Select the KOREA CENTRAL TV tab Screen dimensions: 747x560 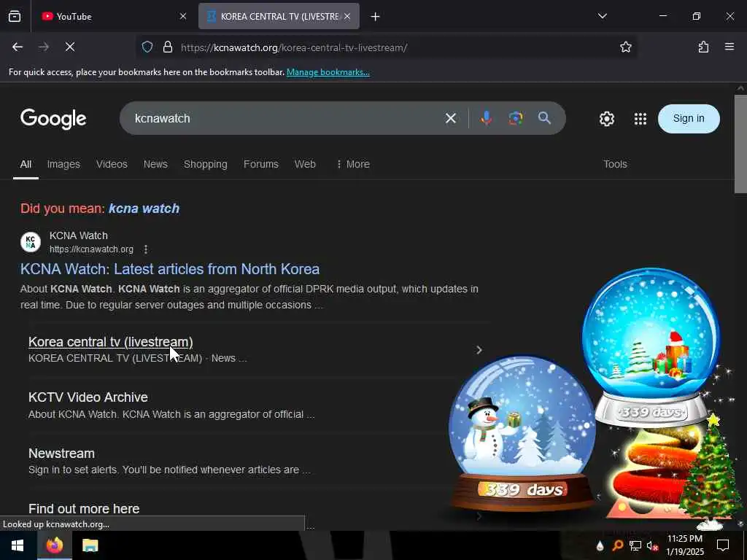[279, 16]
